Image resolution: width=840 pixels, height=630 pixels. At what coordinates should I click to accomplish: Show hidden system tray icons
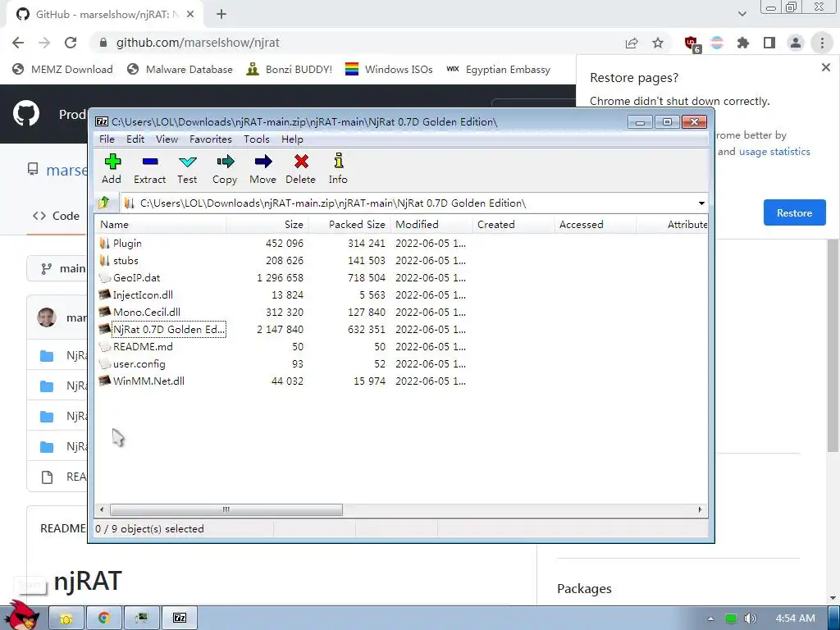click(x=711, y=619)
